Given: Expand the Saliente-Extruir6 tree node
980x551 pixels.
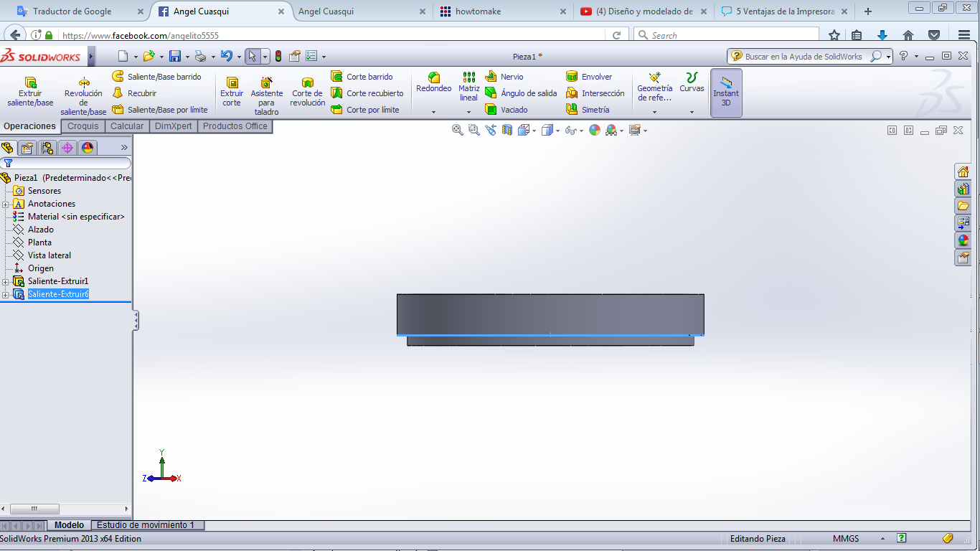Looking at the screenshot, I should 6,295.
